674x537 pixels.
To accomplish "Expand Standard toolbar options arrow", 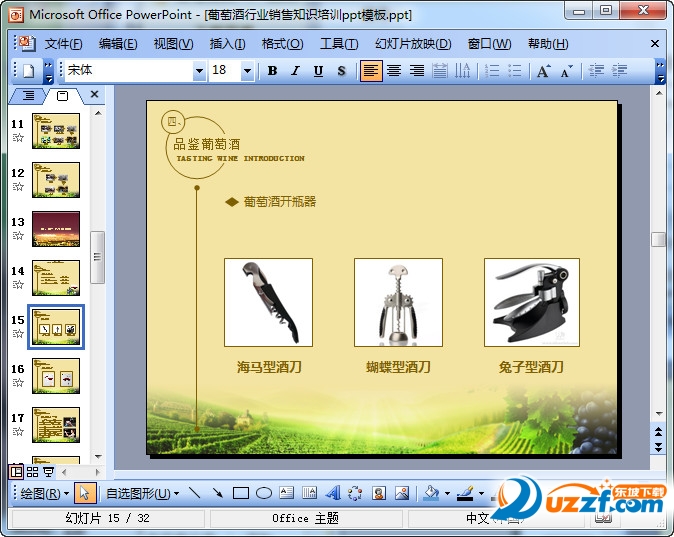I will coord(49,71).
